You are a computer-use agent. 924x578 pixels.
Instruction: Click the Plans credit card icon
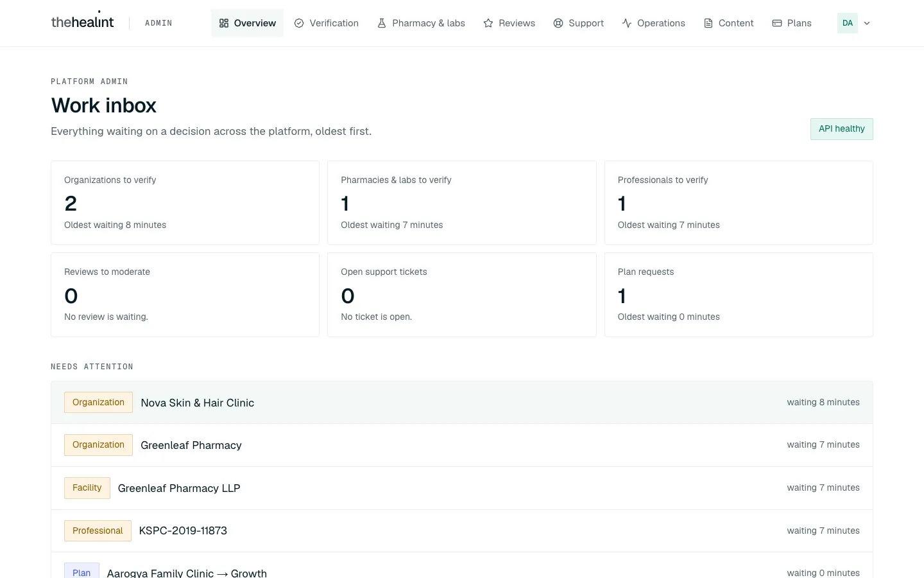click(777, 23)
